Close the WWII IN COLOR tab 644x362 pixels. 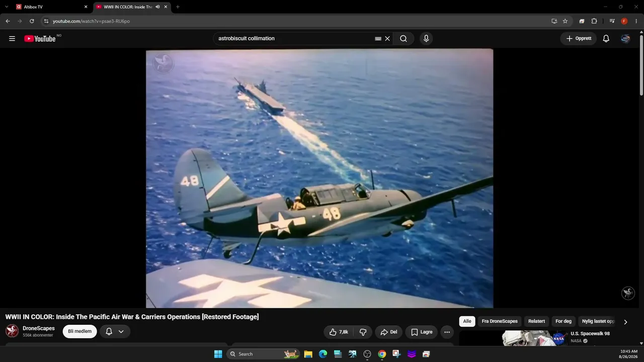pos(166,7)
